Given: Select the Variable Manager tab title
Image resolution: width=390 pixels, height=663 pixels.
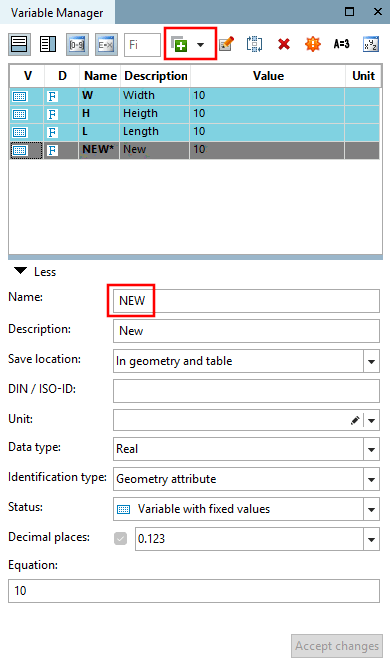Looking at the screenshot, I should 57,13.
